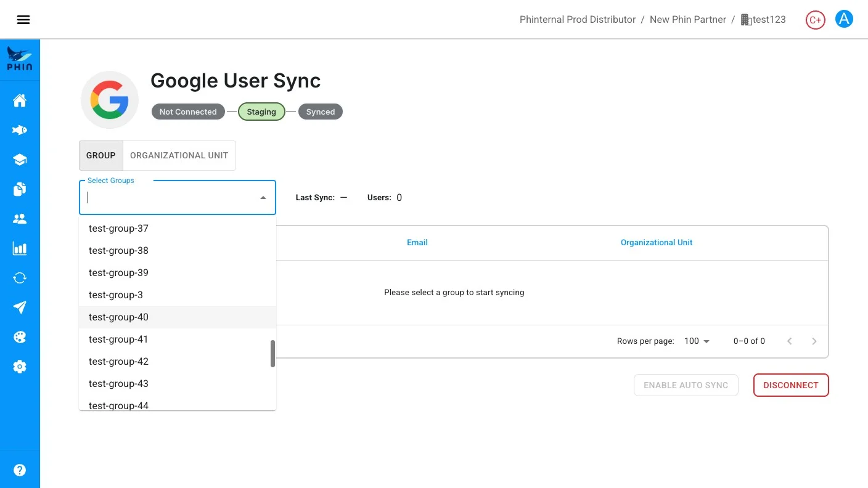The height and width of the screenshot is (488, 868).
Task: Sort by Organizational Unit column header
Action: click(x=657, y=243)
